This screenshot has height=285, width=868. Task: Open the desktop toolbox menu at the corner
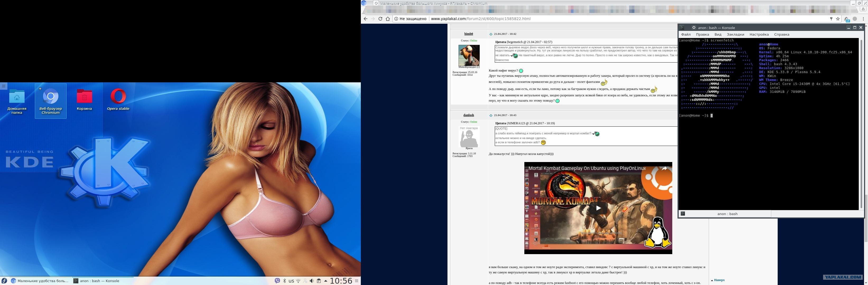pyautogui.click(x=4, y=86)
